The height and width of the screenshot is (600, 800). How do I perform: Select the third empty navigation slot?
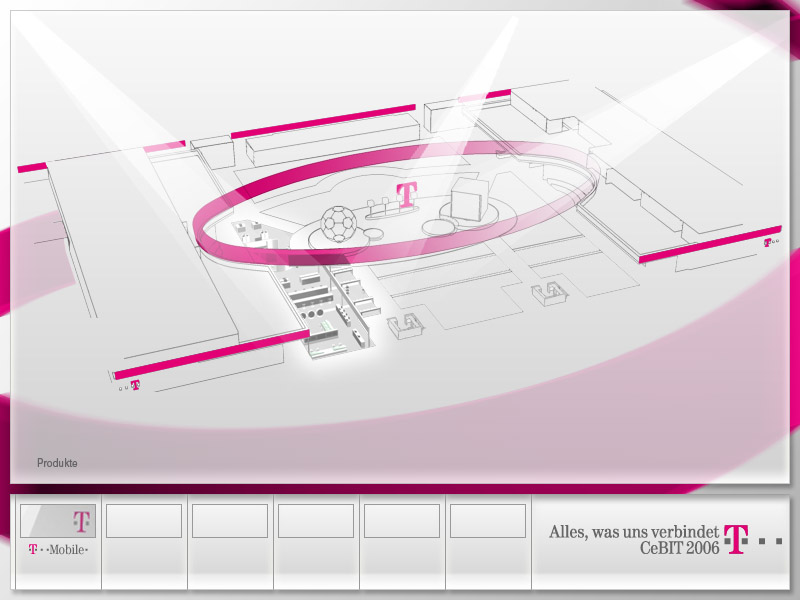pyautogui.click(x=230, y=521)
